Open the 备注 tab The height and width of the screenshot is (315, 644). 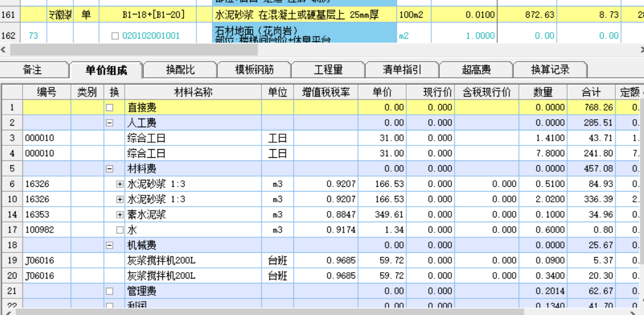coord(33,70)
